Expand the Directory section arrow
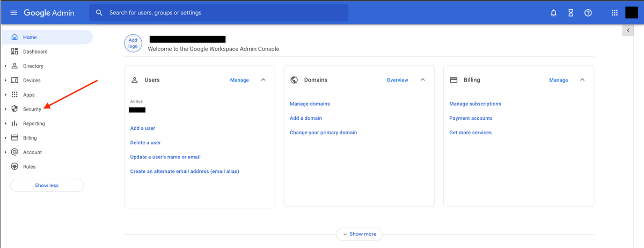The height and width of the screenshot is (248, 644). (x=6, y=66)
